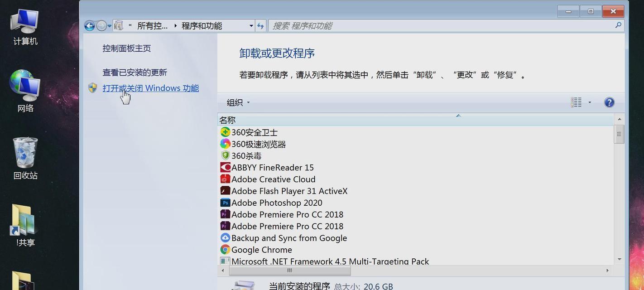
Task: Click the ABBYY FineReader 15 icon
Action: (x=225, y=167)
